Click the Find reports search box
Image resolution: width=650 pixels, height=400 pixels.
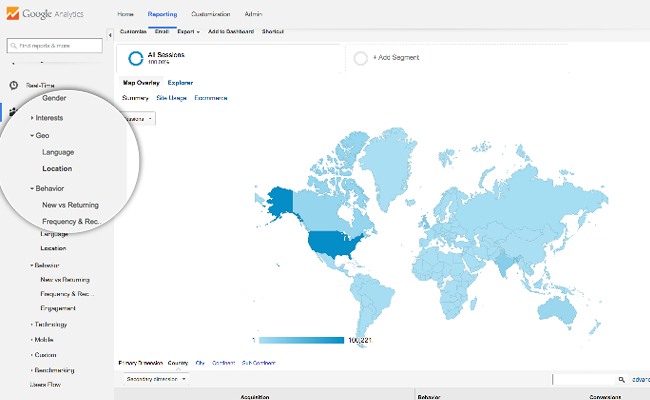(x=55, y=45)
